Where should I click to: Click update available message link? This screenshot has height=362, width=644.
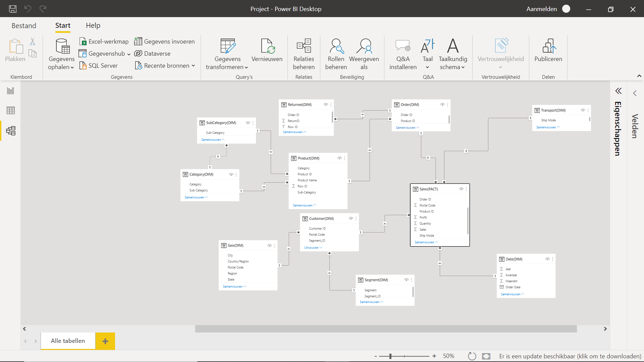(570, 356)
